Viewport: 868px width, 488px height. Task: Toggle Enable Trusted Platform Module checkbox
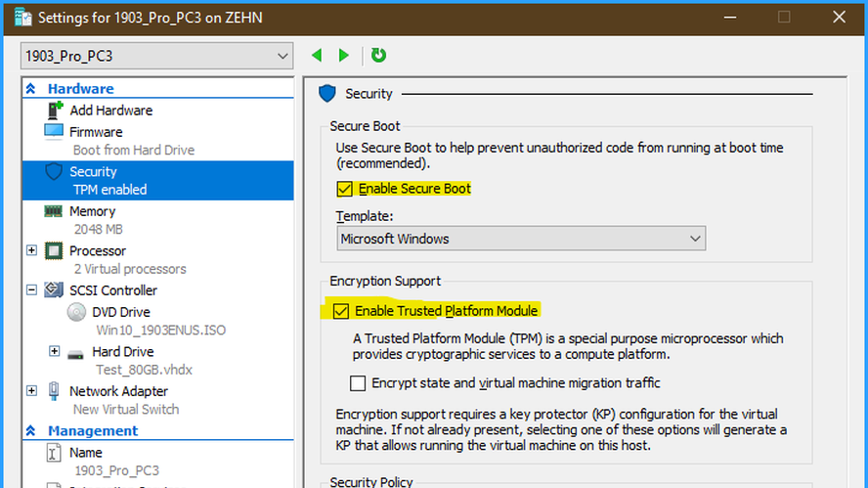coord(341,311)
